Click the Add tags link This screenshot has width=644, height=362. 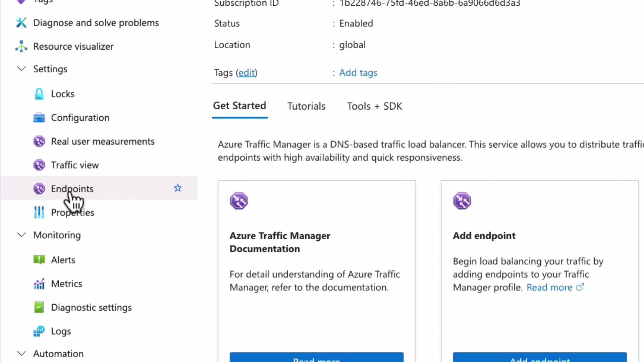tap(358, 73)
